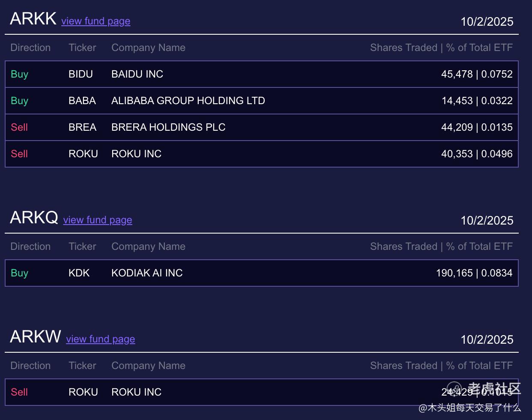This screenshot has width=532, height=420.
Task: Click the Company Name header in ARKW table
Action: pos(148,366)
